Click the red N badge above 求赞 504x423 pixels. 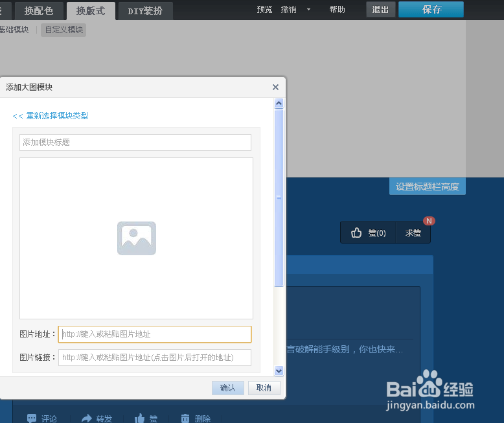tap(429, 221)
